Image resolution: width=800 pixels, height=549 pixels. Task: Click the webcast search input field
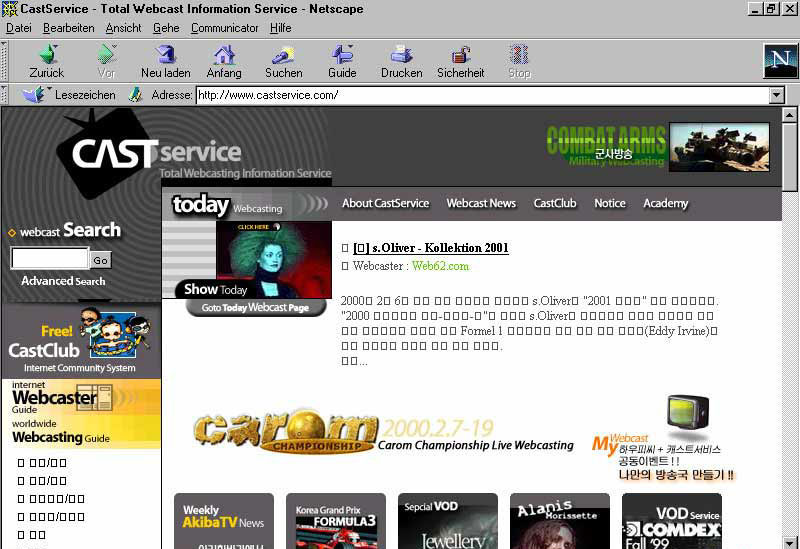coord(50,258)
